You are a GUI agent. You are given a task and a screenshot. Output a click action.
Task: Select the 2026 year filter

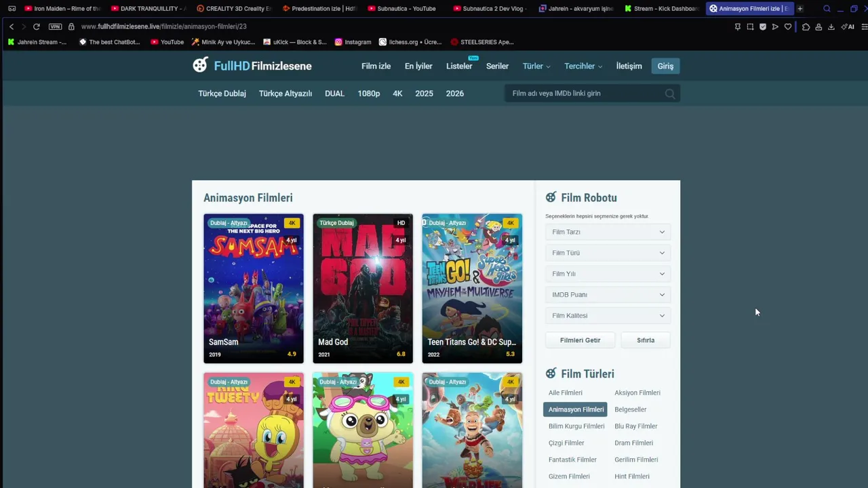coord(455,94)
